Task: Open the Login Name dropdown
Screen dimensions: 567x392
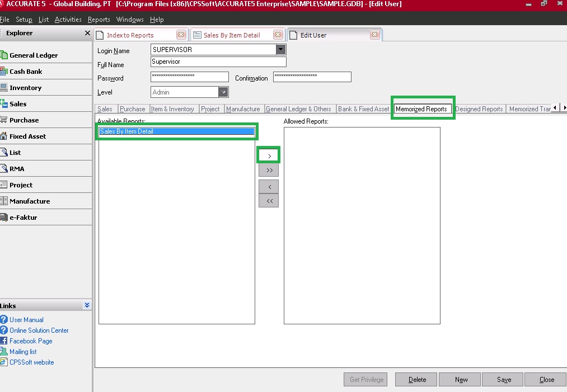Action: (x=281, y=50)
